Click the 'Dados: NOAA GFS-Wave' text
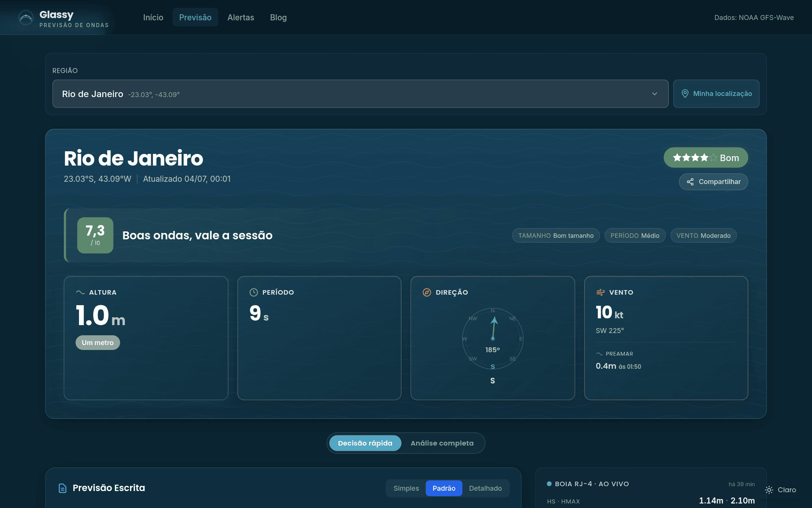The width and height of the screenshot is (812, 508). click(754, 18)
